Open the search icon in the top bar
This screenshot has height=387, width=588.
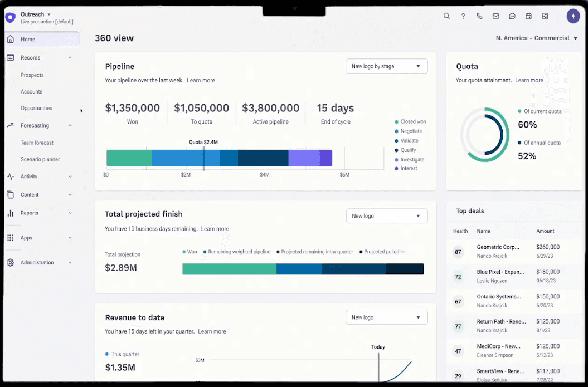tap(446, 16)
